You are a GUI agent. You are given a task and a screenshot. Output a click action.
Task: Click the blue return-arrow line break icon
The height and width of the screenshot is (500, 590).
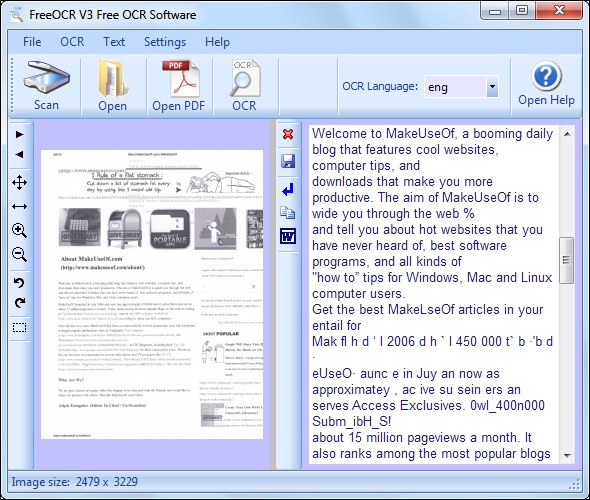288,190
